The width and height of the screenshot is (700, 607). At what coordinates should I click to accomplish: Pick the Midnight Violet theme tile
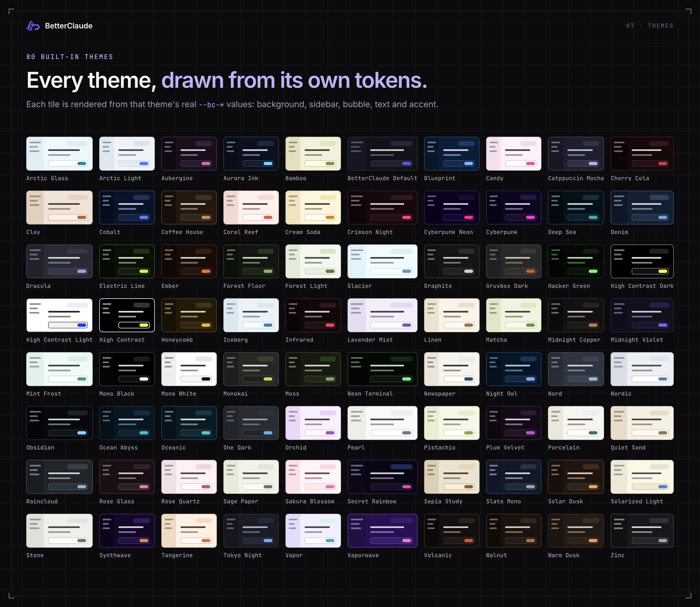[642, 315]
